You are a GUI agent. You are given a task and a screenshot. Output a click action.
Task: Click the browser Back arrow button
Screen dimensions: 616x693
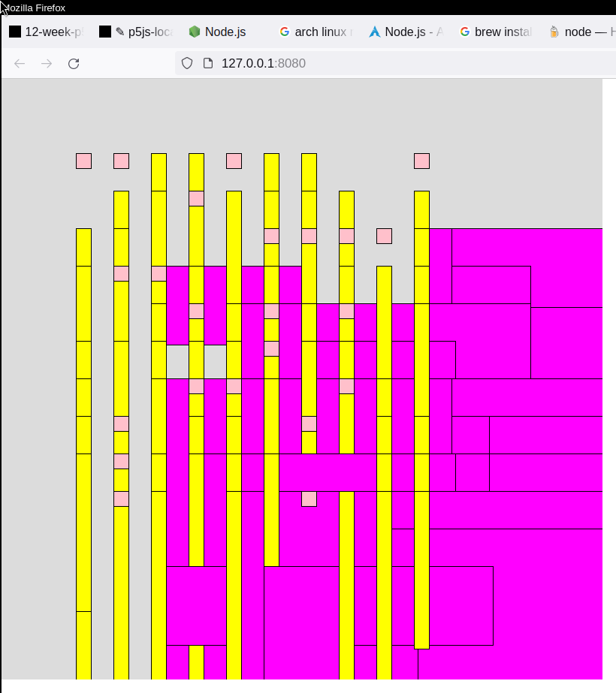tap(20, 63)
